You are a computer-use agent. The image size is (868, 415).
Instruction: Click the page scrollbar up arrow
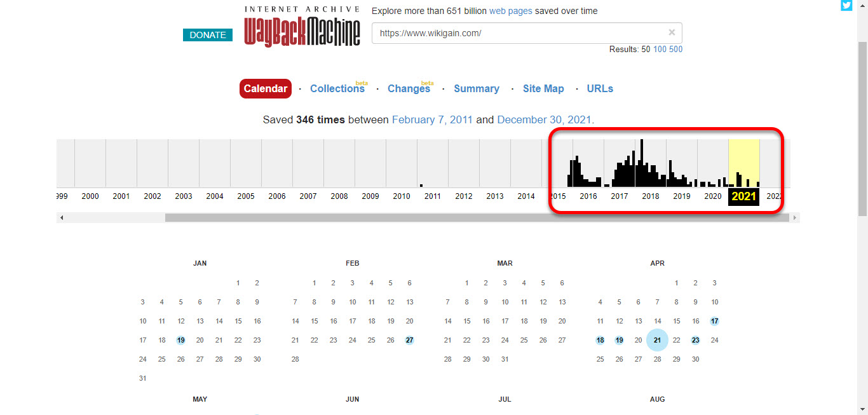[x=862, y=5]
